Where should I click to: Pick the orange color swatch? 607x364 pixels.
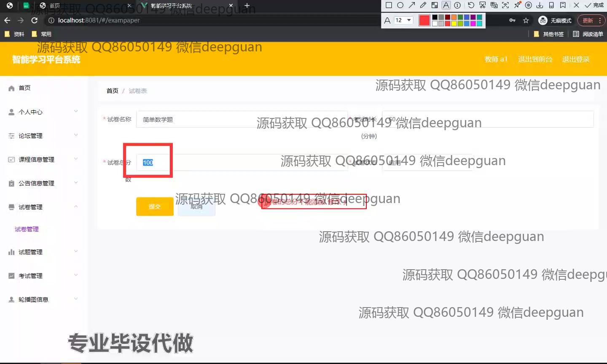tap(454, 17)
